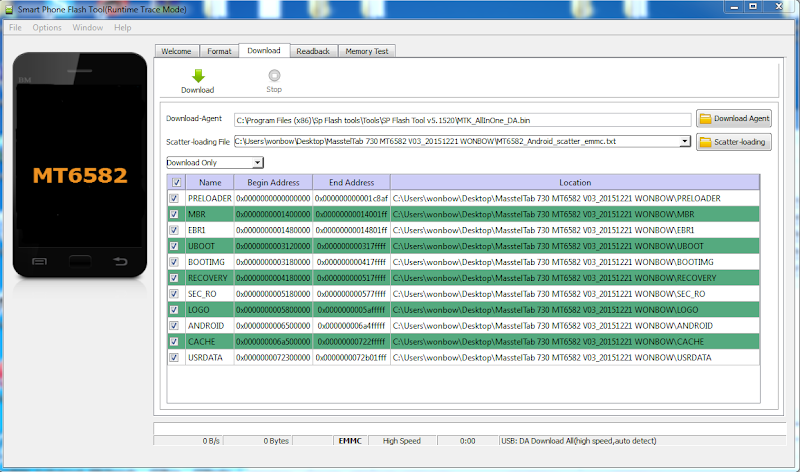Select ANDROID name cell
800x472 pixels.
(x=210, y=326)
